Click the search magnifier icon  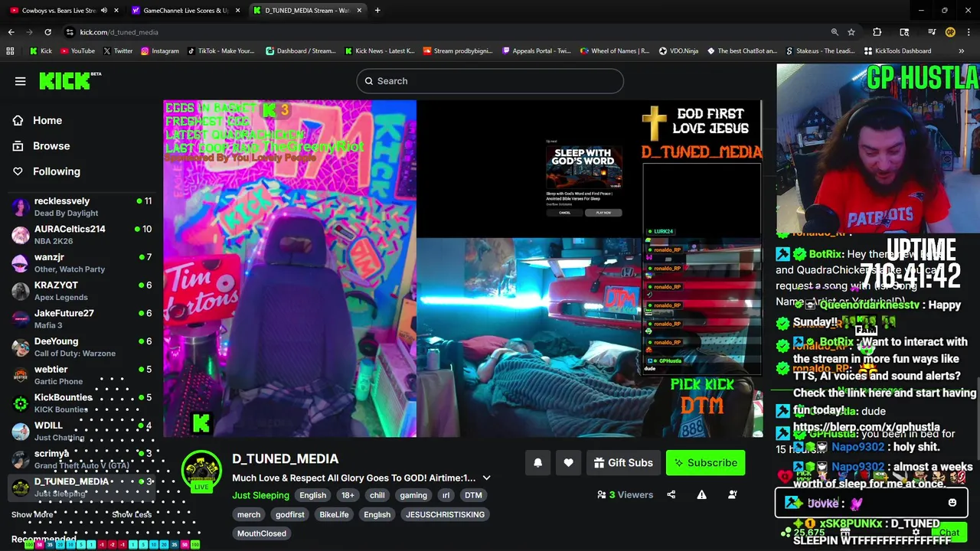(369, 81)
